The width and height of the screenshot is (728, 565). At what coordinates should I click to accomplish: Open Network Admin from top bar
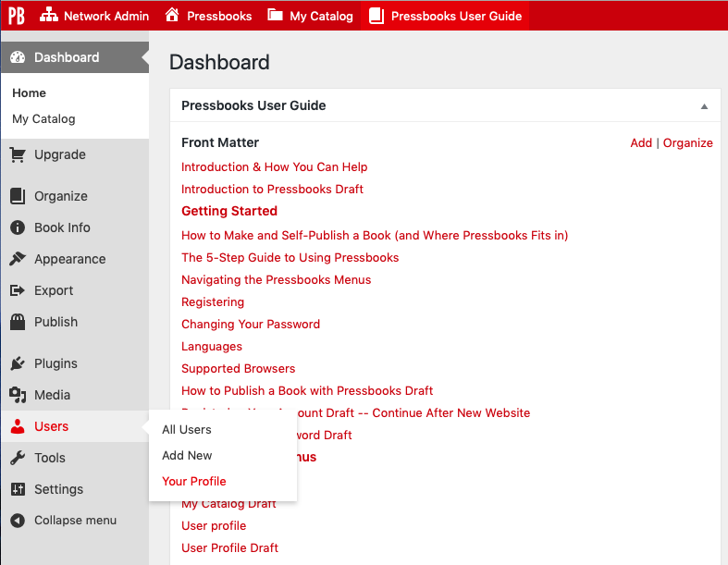pyautogui.click(x=94, y=16)
